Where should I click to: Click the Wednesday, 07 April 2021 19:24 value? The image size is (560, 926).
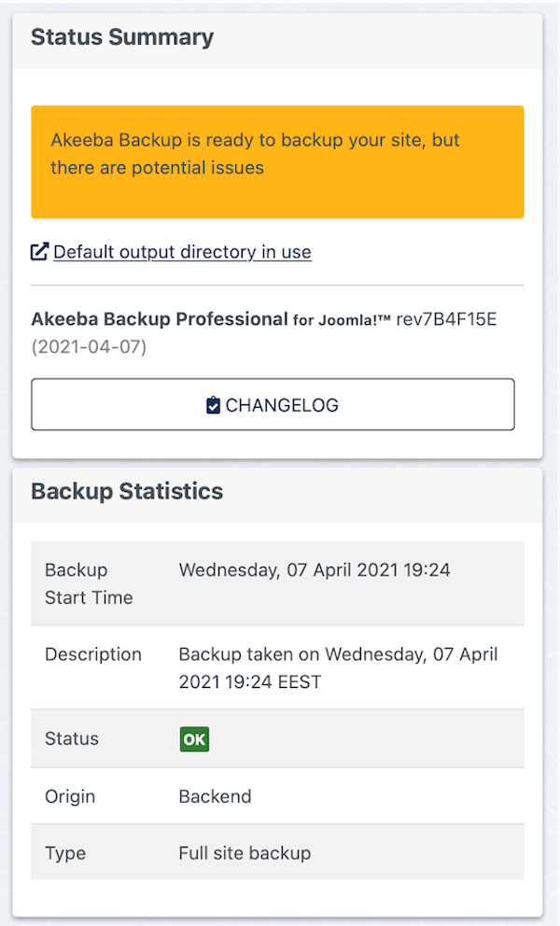click(315, 570)
